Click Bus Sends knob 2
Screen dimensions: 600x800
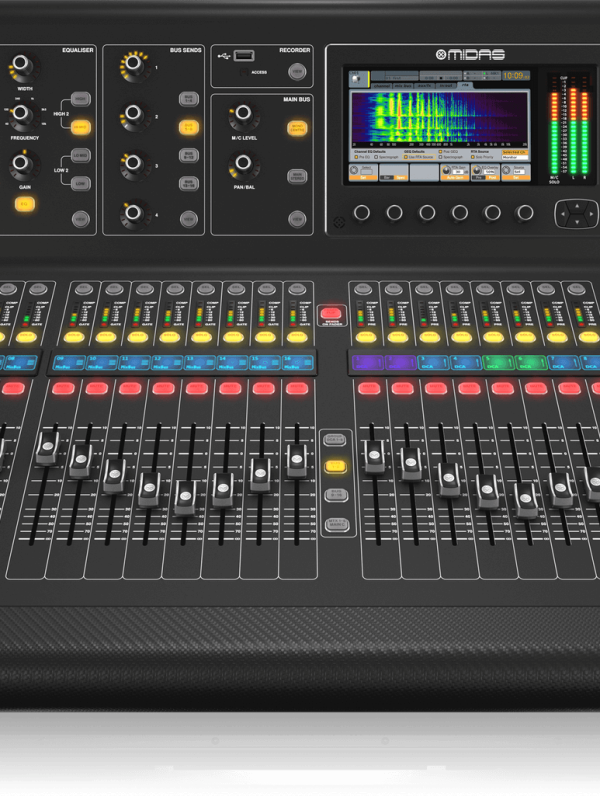pyautogui.click(x=134, y=113)
